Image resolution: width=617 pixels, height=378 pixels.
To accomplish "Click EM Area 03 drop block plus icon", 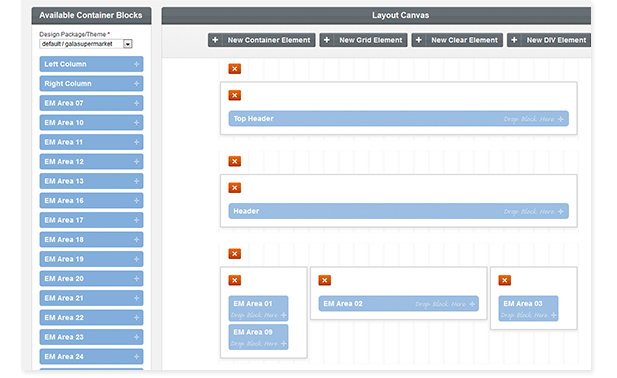I will pos(554,315).
